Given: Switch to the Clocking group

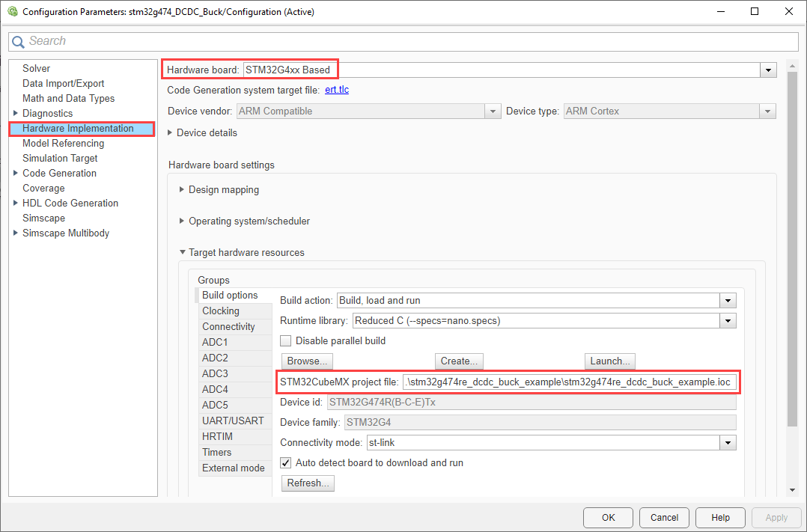Looking at the screenshot, I should tap(221, 311).
